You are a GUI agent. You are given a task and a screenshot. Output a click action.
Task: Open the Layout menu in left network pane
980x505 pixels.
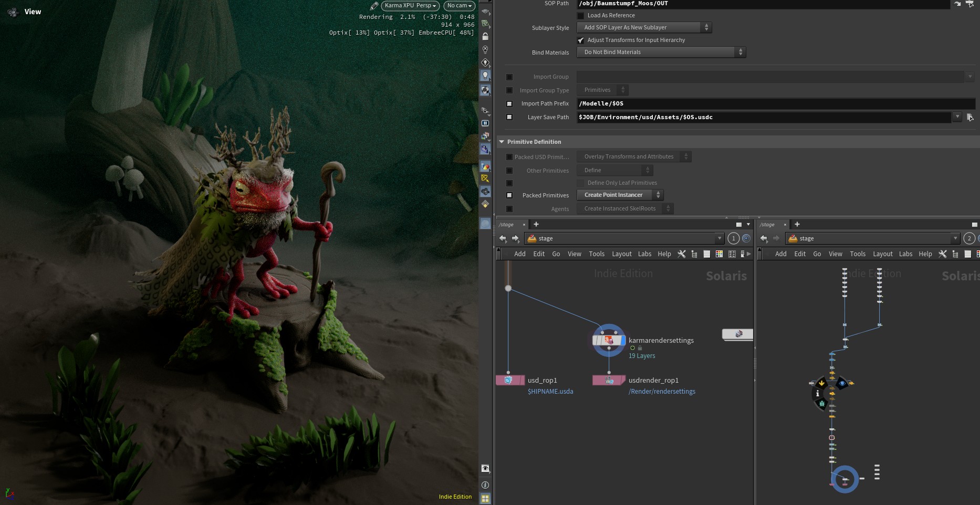click(622, 254)
